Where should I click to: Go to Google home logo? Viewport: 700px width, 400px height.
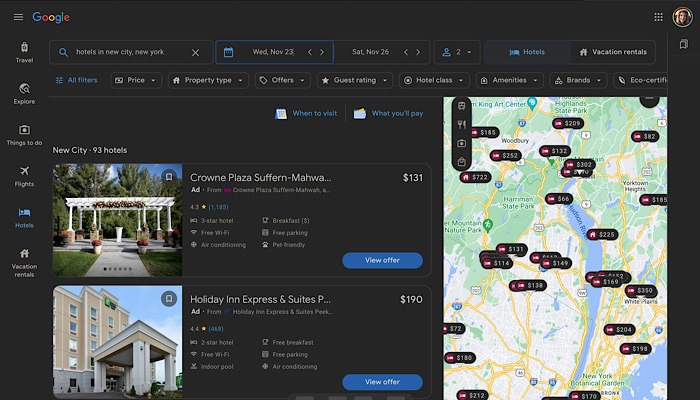[51, 17]
